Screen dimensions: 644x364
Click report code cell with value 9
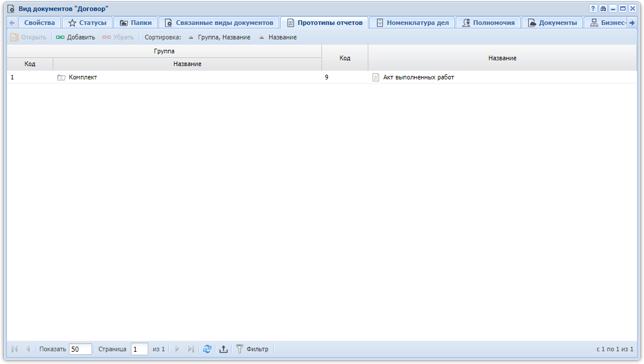pyautogui.click(x=345, y=77)
